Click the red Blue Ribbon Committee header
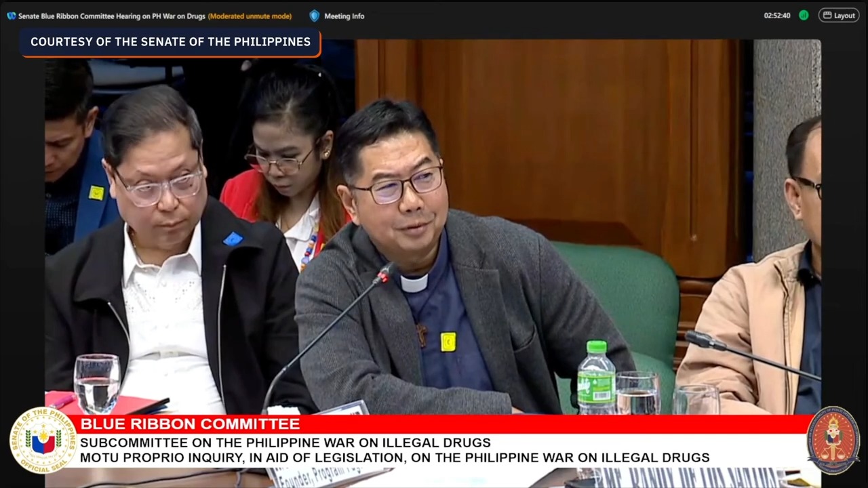The image size is (868, 488). click(190, 425)
